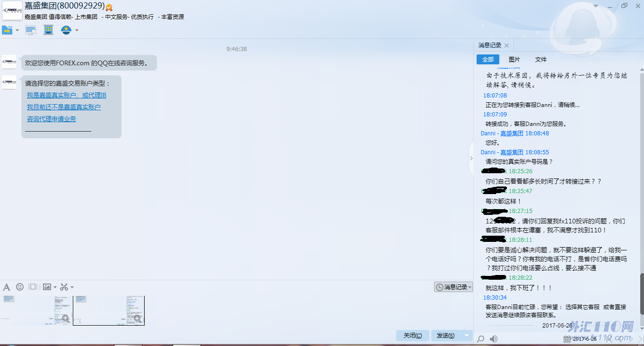Search message history with the magnifier icon
The height and width of the screenshot is (346, 644).
(x=481, y=339)
